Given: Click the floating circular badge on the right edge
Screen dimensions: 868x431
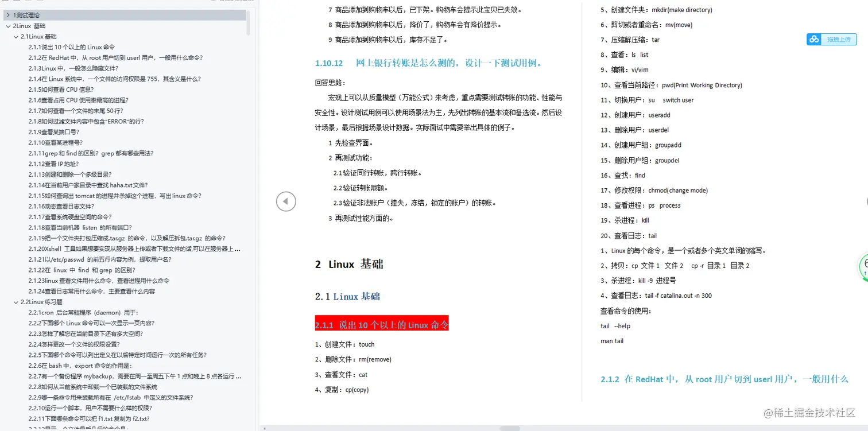Looking at the screenshot, I should (x=863, y=268).
